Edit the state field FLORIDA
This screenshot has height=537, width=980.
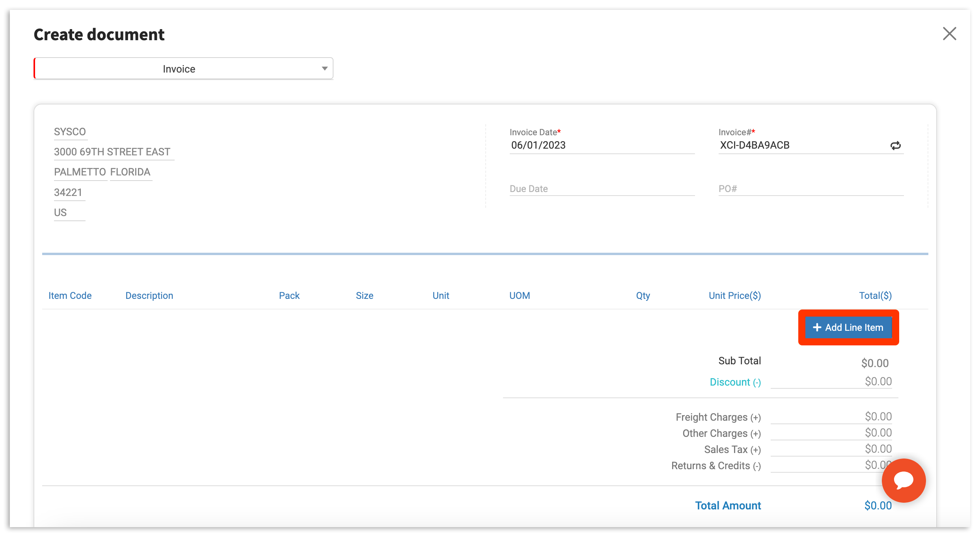[130, 172]
